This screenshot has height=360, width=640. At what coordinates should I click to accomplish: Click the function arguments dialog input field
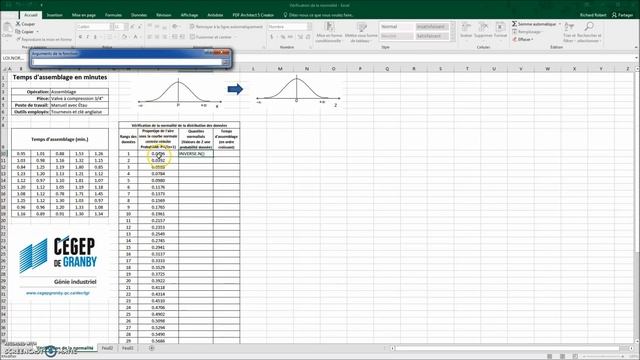(x=127, y=62)
